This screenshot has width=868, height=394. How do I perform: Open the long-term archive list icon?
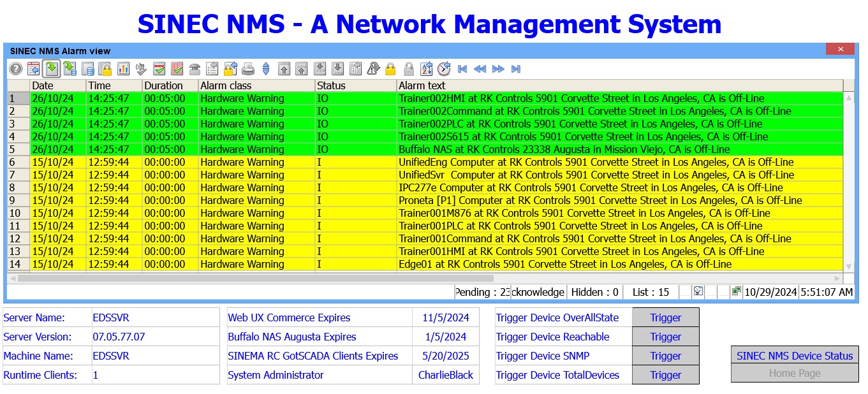tap(70, 69)
